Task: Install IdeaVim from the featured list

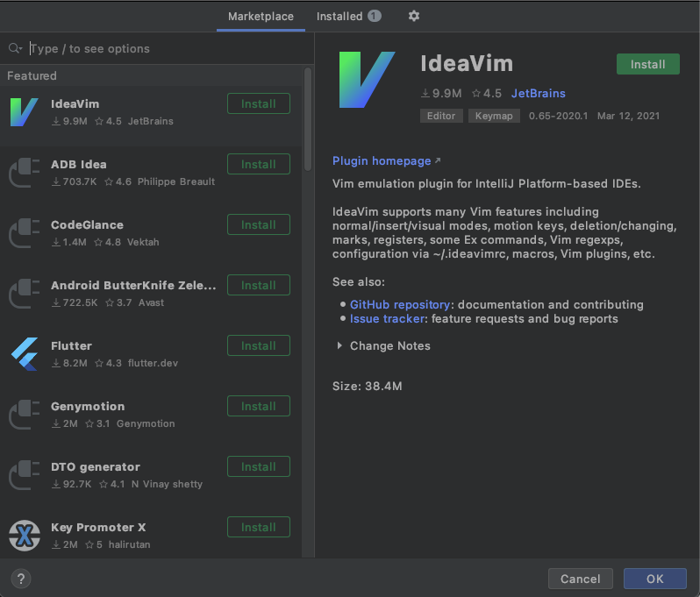Action: click(259, 104)
